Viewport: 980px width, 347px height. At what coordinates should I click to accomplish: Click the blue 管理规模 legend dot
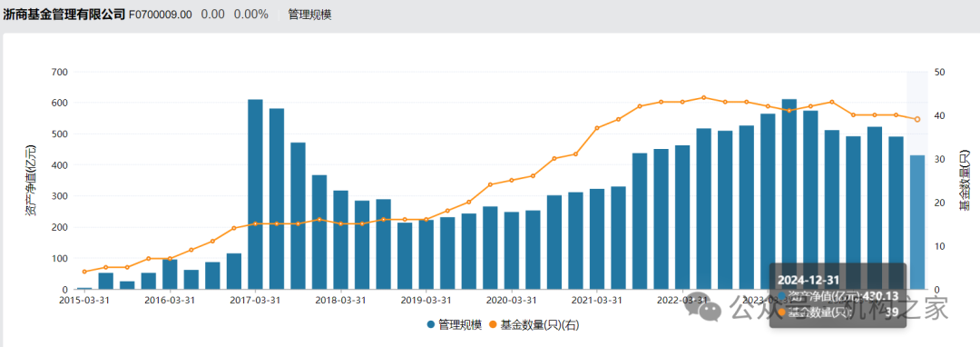[431, 325]
